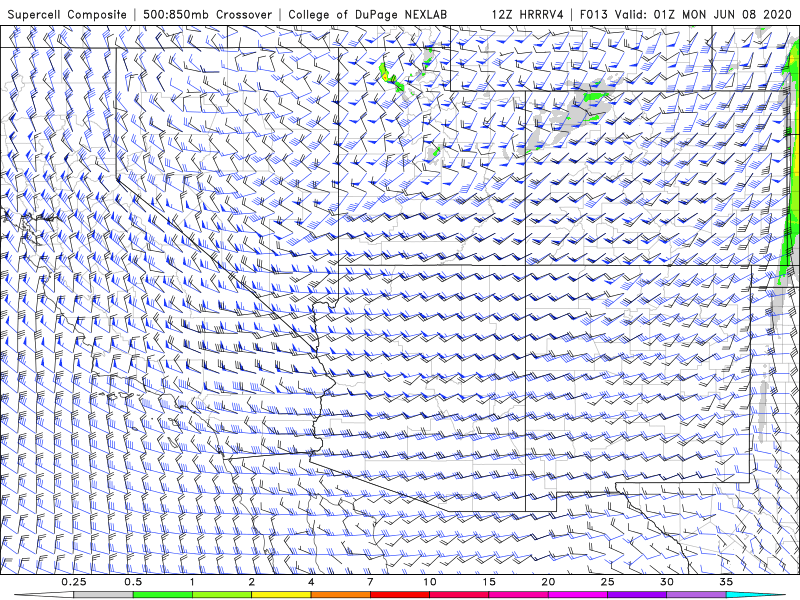Pick the orange color bar swatch
This screenshot has height=600, width=800.
[x=341, y=595]
